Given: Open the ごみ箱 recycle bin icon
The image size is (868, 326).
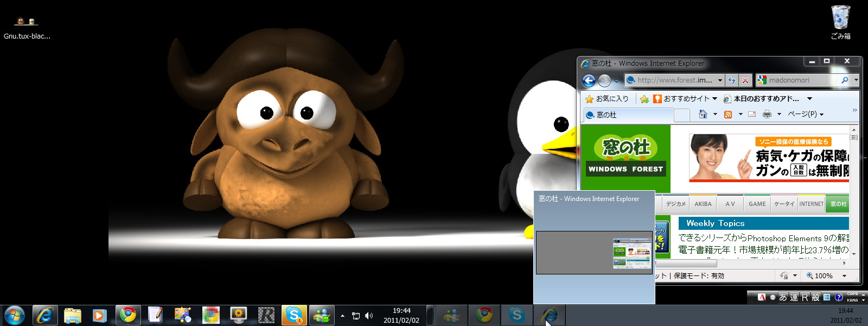Looking at the screenshot, I should (840, 22).
